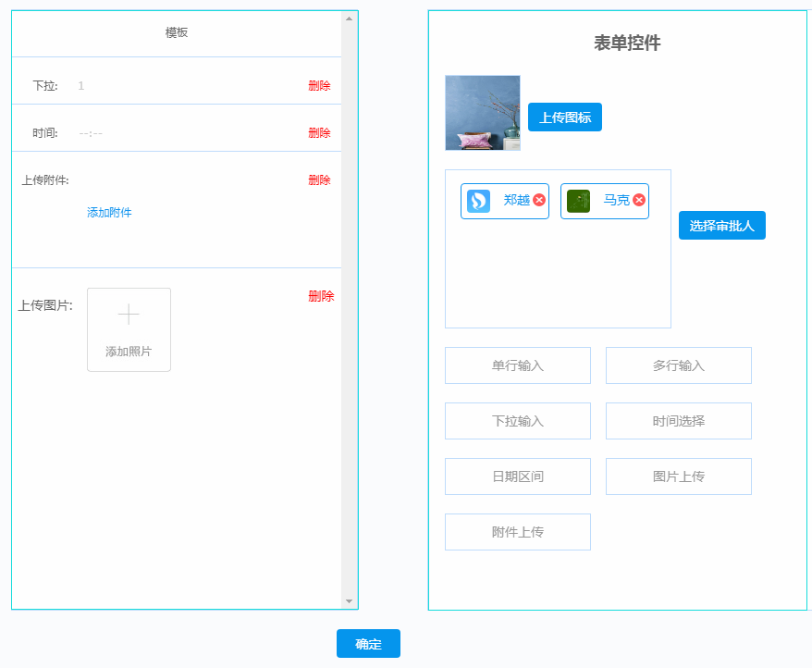
Task: Open the 时间 time picker field
Action: pyautogui.click(x=185, y=133)
